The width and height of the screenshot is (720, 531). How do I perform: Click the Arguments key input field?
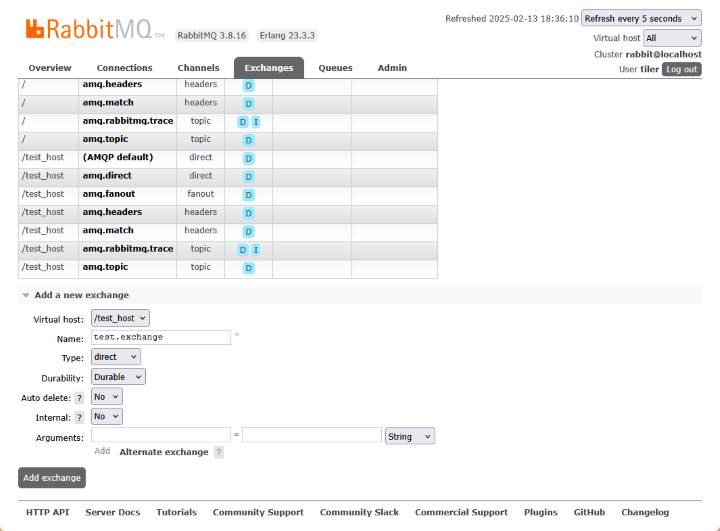tap(161, 435)
